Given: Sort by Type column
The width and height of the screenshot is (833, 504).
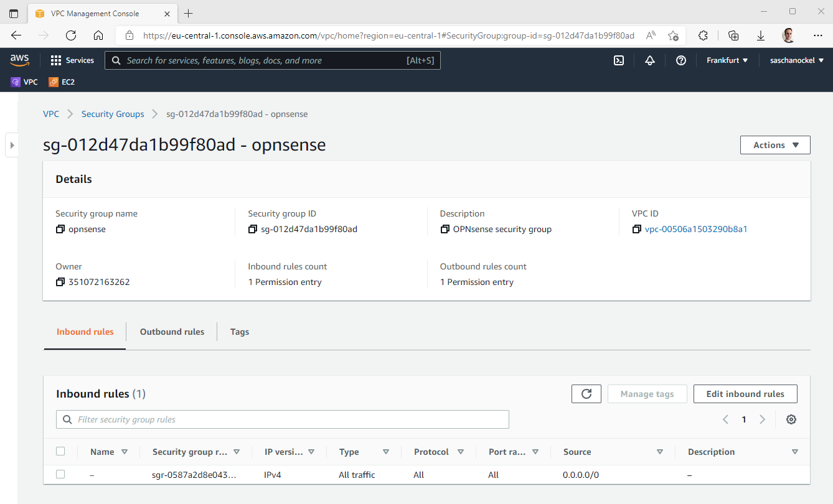Looking at the screenshot, I should 386,452.
